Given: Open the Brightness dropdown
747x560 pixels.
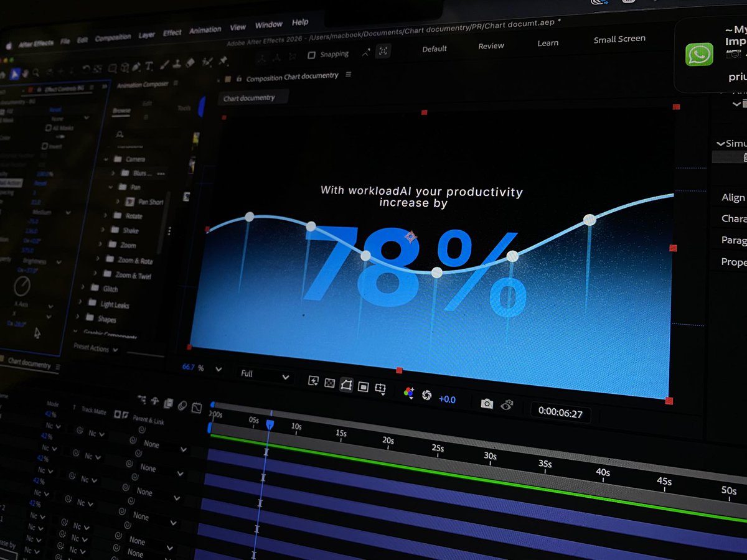Looking at the screenshot, I should pos(42,261).
